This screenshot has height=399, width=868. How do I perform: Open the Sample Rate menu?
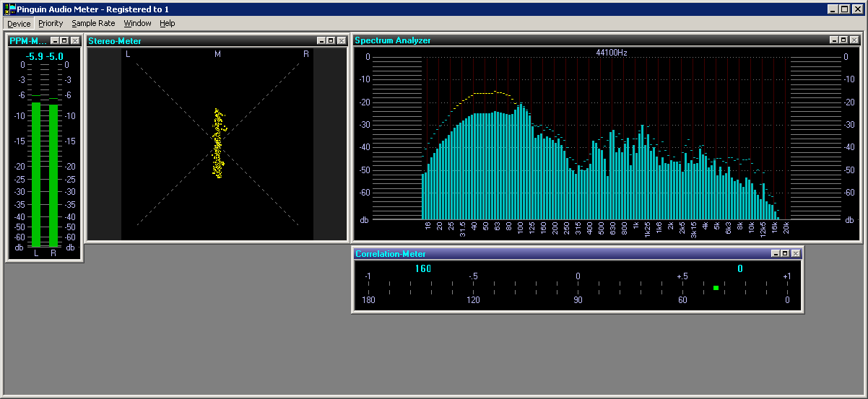pos(93,23)
